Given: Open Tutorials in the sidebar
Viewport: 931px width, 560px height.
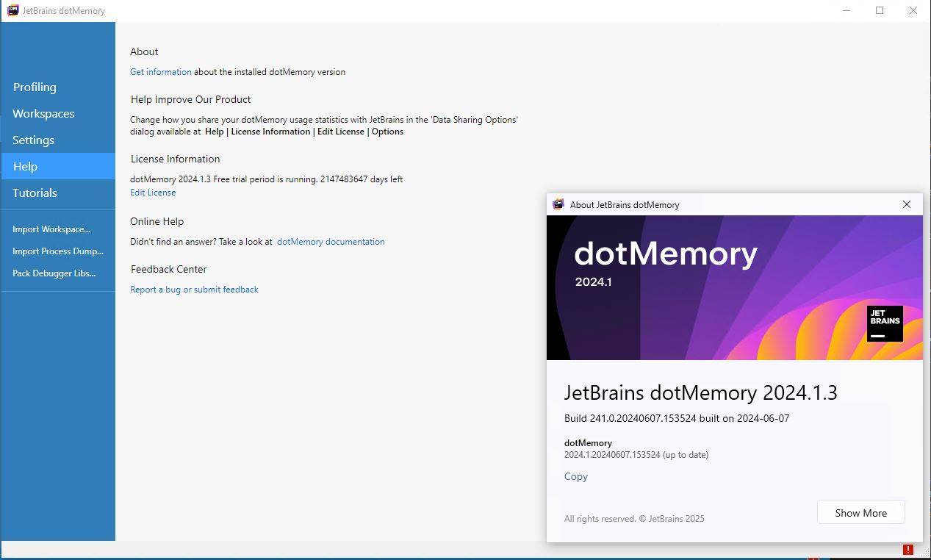Looking at the screenshot, I should [58, 193].
